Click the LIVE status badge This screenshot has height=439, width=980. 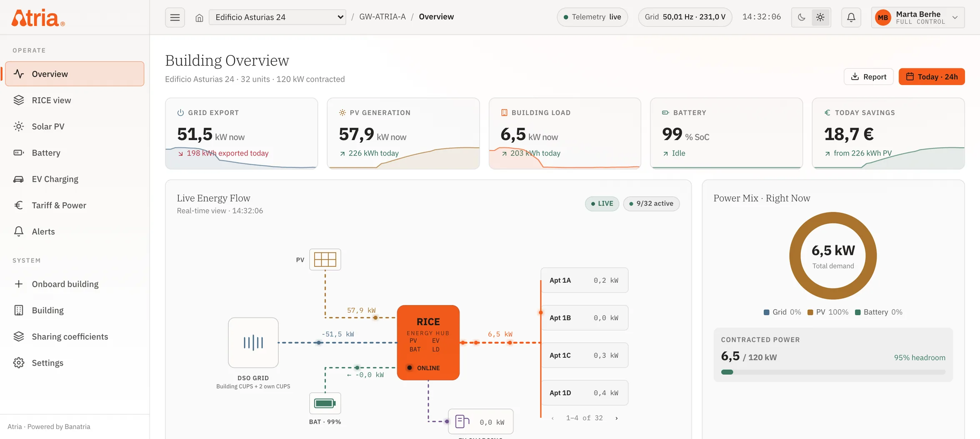602,203
